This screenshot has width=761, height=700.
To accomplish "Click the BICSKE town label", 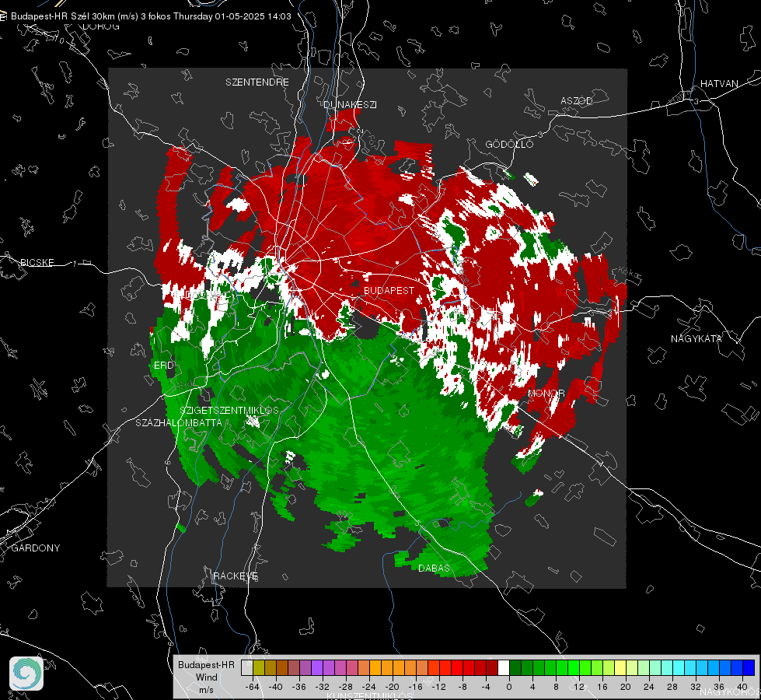I will coord(37,262).
